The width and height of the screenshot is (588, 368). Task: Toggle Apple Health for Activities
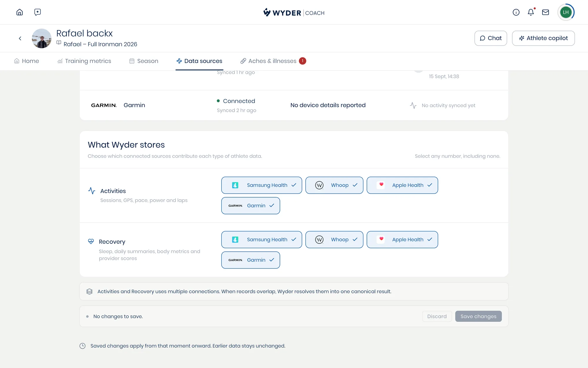402,185
